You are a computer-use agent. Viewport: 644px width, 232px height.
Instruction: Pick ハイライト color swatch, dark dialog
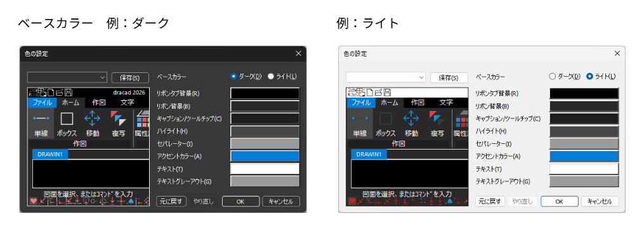pos(265,131)
